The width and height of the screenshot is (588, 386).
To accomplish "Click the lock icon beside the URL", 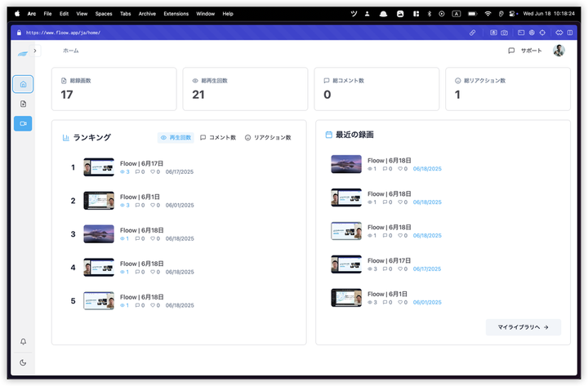I will (19, 33).
